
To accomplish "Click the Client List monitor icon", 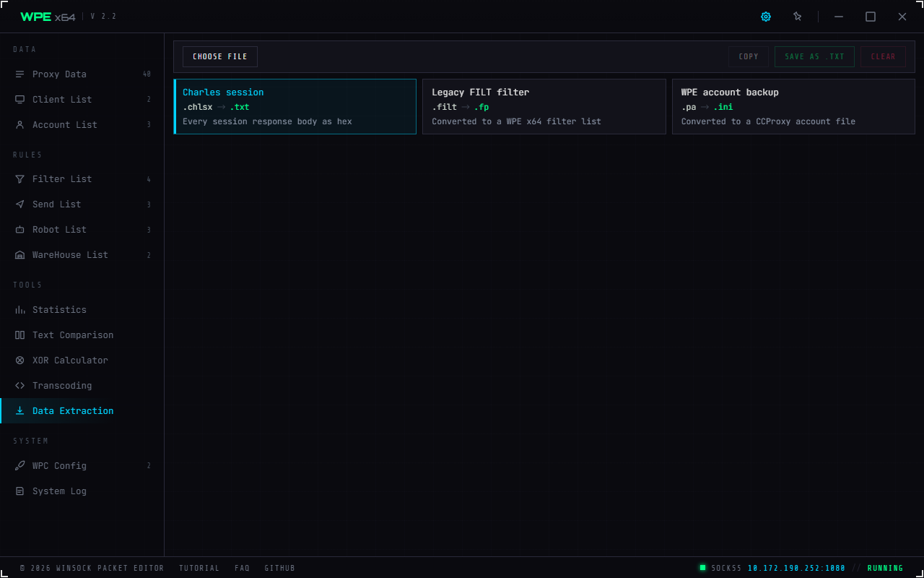I will click(x=19, y=100).
